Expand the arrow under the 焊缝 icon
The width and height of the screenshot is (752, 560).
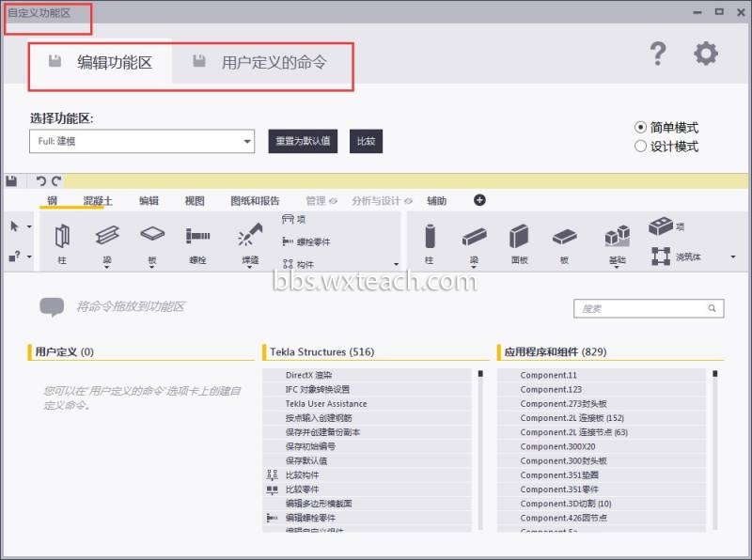tap(250, 268)
